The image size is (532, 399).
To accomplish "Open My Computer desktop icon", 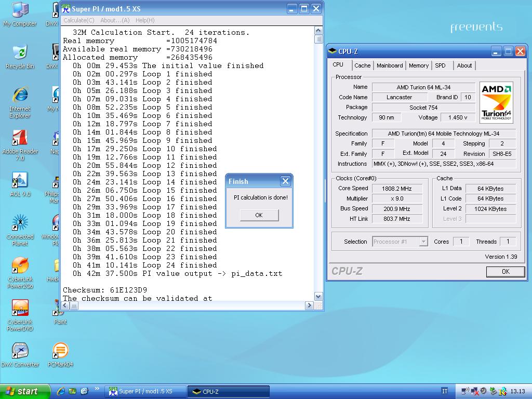I will point(20,14).
